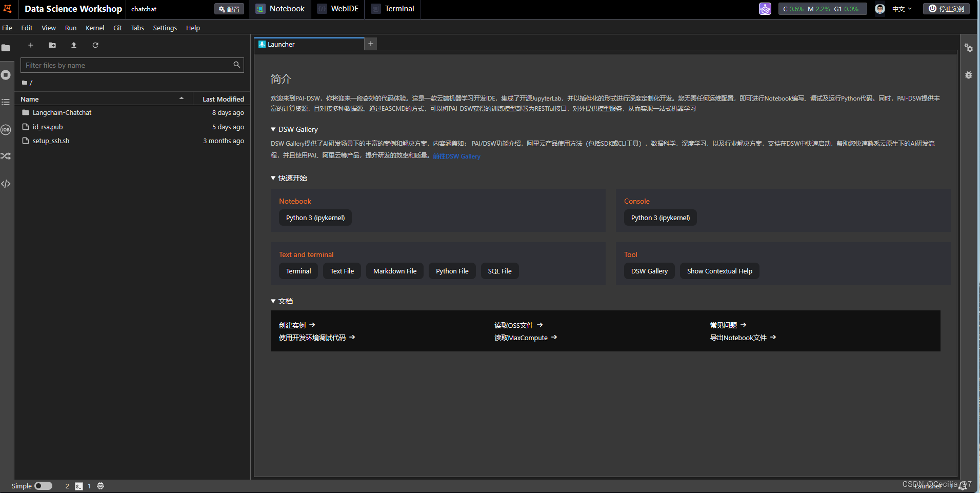
Task: Open the 导出Notebook文件 documentation link
Action: [x=743, y=338]
